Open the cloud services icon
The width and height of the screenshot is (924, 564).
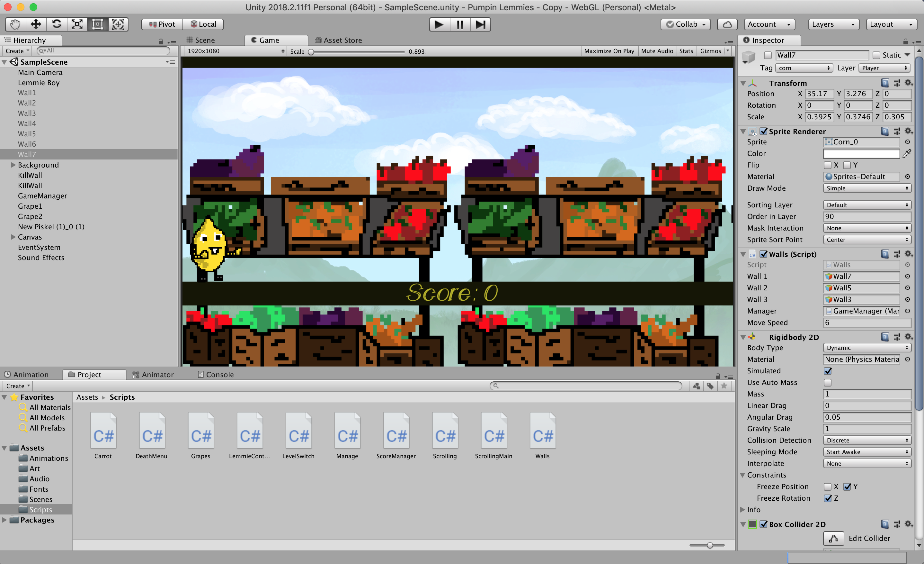pyautogui.click(x=727, y=24)
